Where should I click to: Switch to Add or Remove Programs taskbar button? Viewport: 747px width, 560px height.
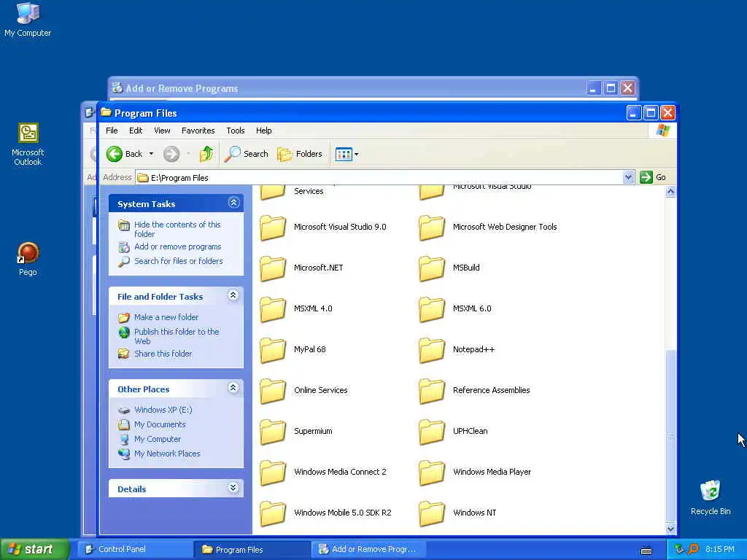pos(368,549)
